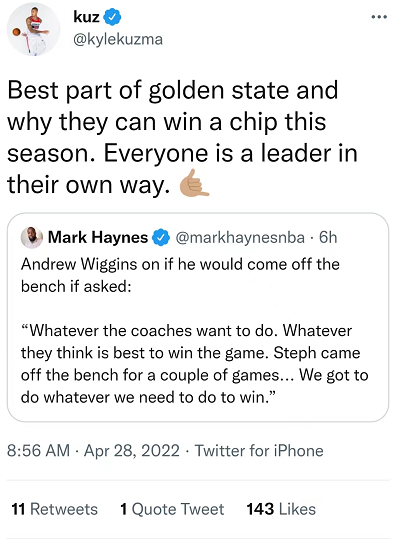This screenshot has height=540, width=396.
Task: Click the Apr 28, 2022 date
Action: 132,451
